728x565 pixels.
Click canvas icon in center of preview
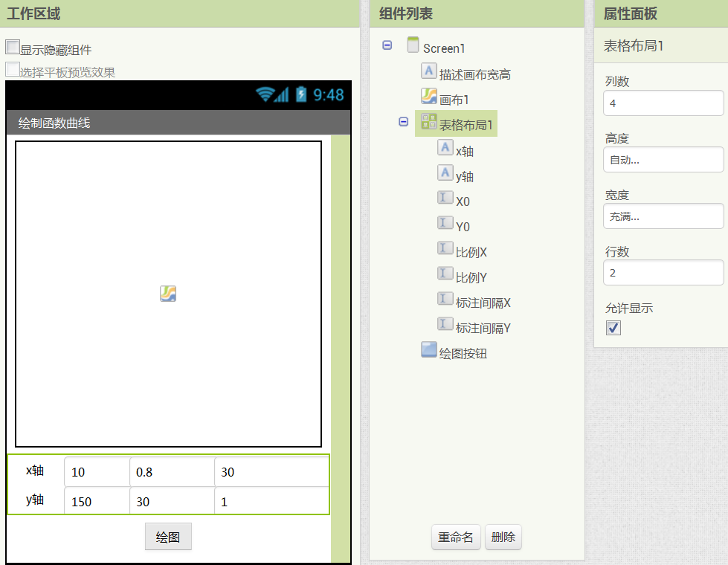168,294
